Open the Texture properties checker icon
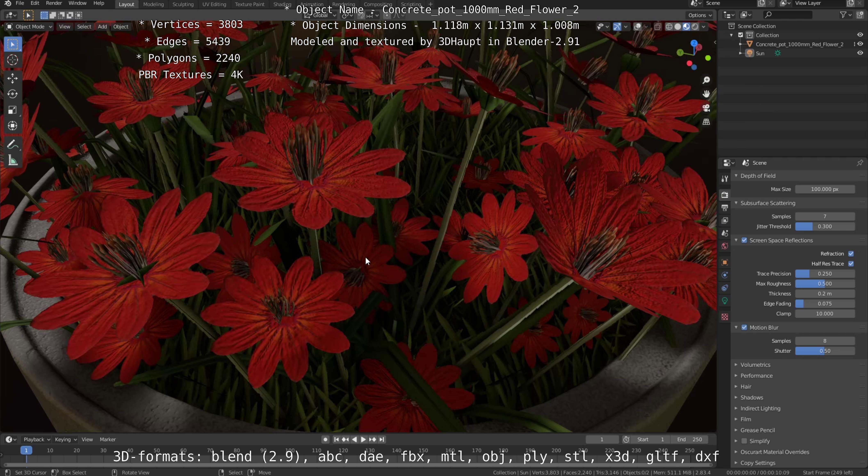The image size is (868, 476). point(724,317)
